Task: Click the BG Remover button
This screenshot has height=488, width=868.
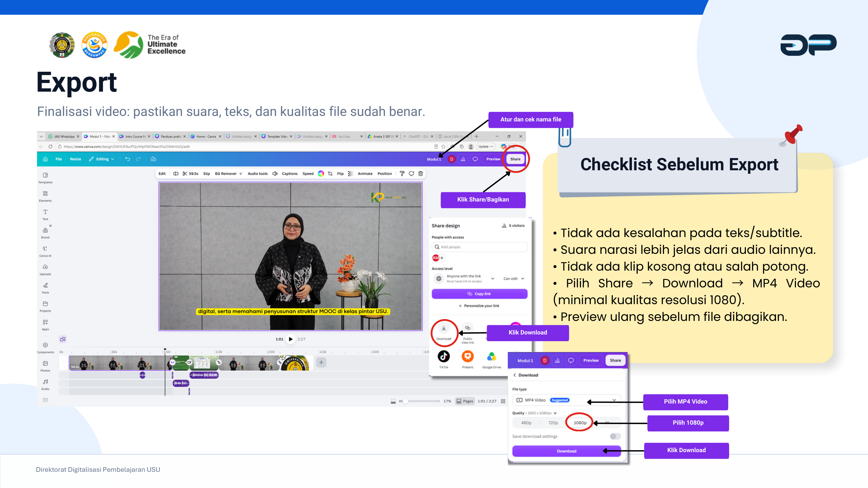Action: tap(229, 174)
